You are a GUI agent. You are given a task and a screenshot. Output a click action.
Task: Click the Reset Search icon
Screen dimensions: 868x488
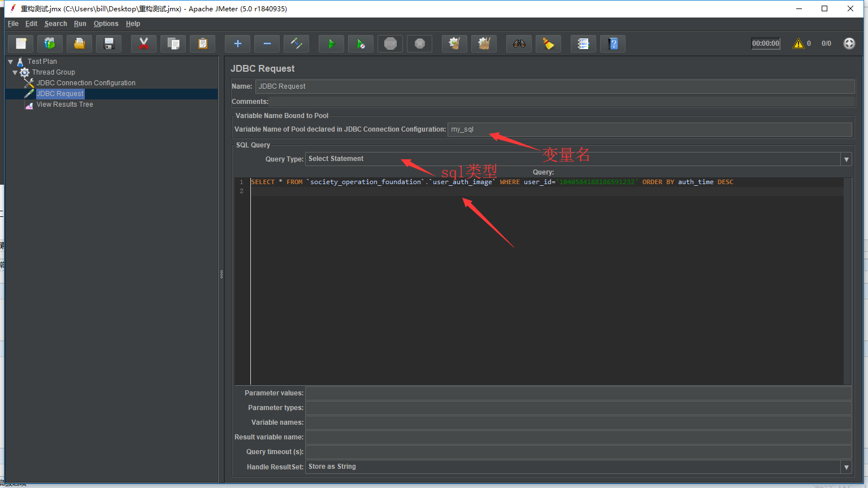549,43
